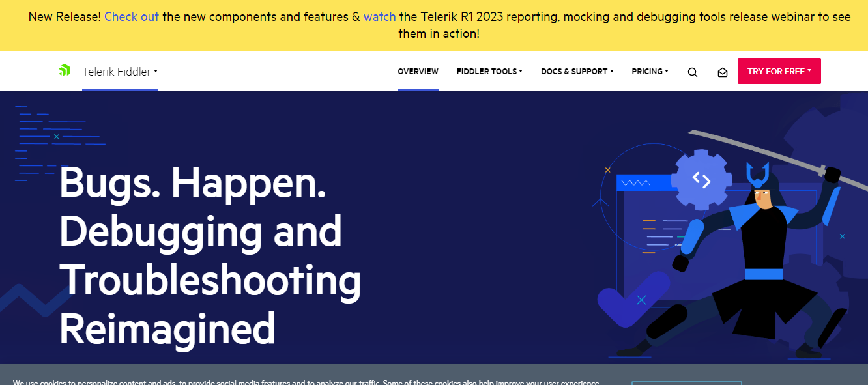Expand the Telerik Fiddler product switcher dropdown

(155, 72)
